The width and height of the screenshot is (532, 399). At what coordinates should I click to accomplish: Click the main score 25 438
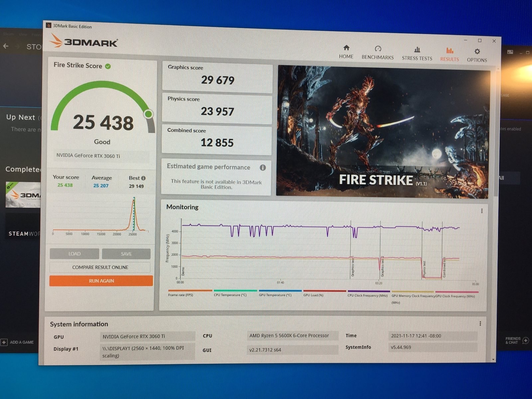pos(103,122)
